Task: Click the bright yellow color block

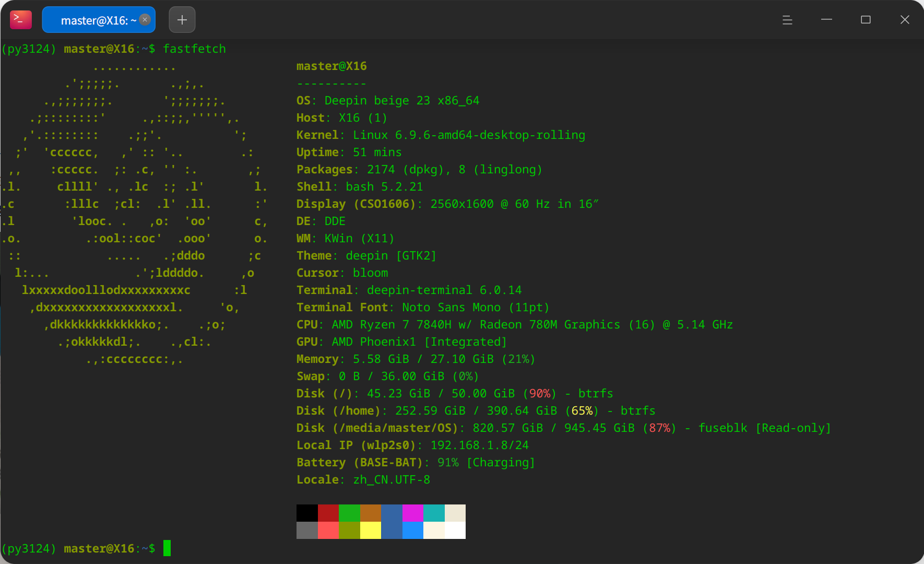Action: coord(371,530)
